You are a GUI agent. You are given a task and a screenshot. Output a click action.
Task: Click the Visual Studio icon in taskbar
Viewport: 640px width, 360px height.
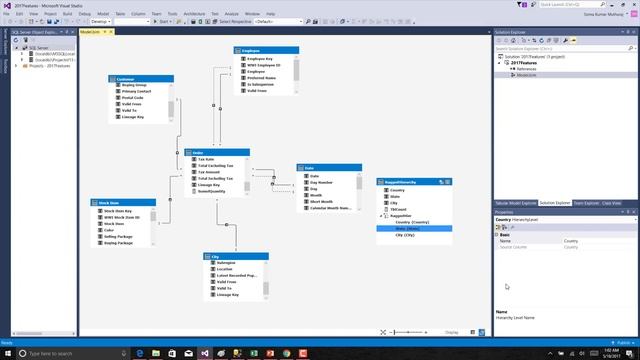tap(205, 353)
